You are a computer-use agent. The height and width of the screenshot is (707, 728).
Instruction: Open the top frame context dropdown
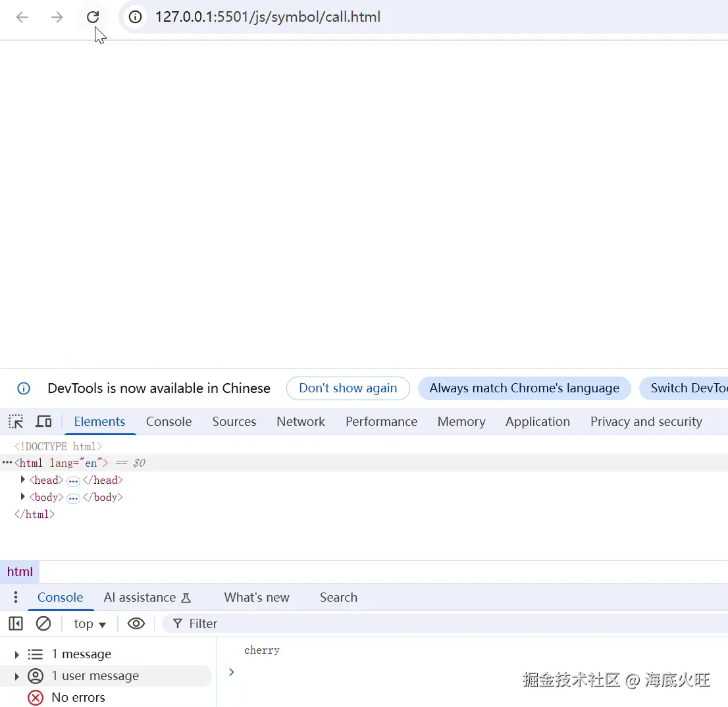89,623
